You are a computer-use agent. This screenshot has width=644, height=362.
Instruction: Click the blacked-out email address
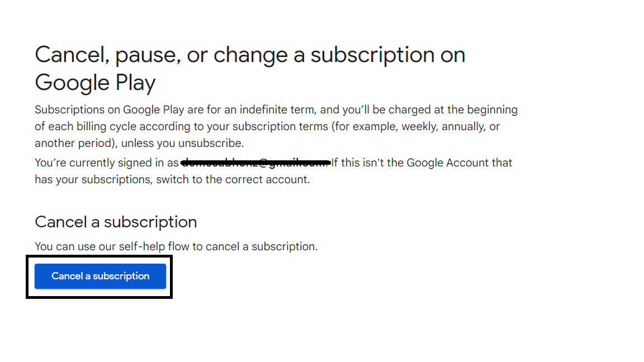[255, 163]
